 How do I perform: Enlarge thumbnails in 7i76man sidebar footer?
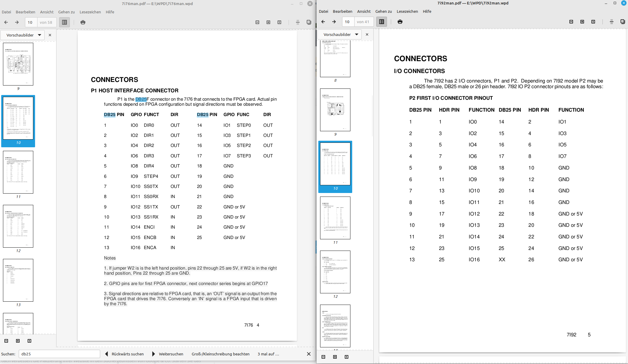click(x=18, y=341)
